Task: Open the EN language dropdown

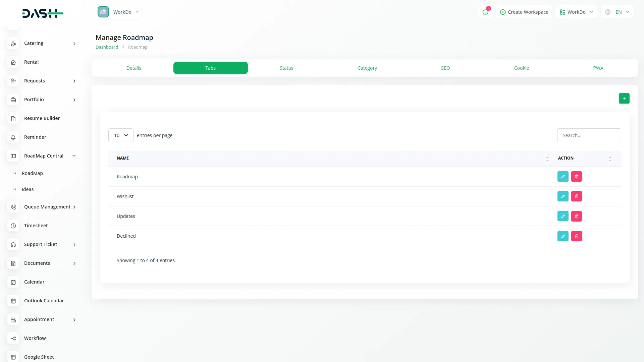Action: [617, 12]
